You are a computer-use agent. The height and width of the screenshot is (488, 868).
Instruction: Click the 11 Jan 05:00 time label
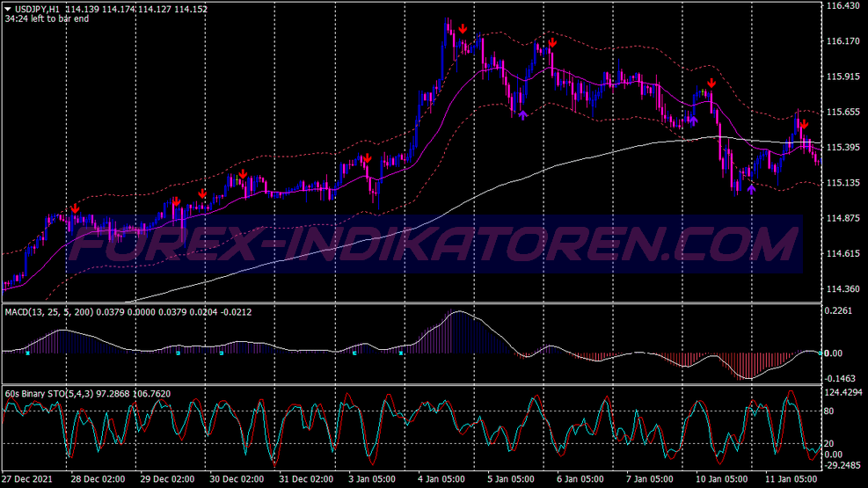[791, 479]
